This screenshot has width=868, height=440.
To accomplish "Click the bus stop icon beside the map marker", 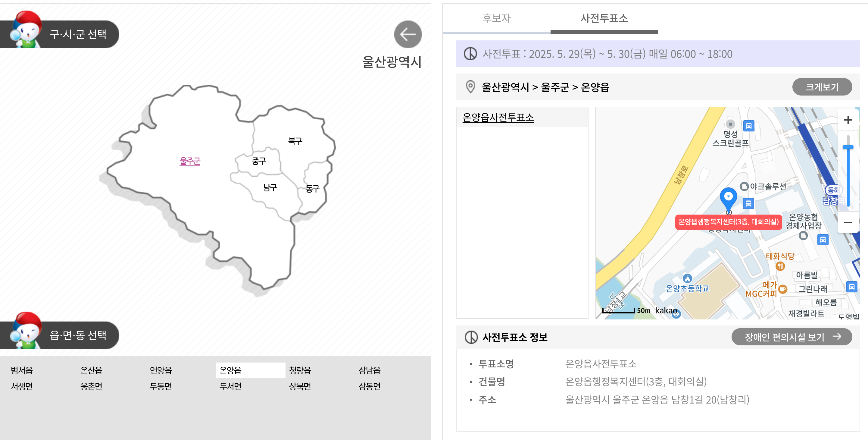I will click(x=748, y=204).
